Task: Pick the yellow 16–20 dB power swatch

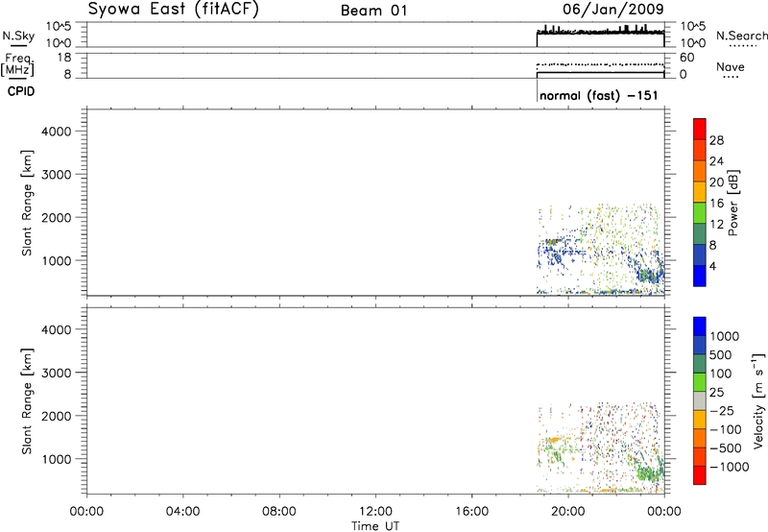Action: pos(700,191)
